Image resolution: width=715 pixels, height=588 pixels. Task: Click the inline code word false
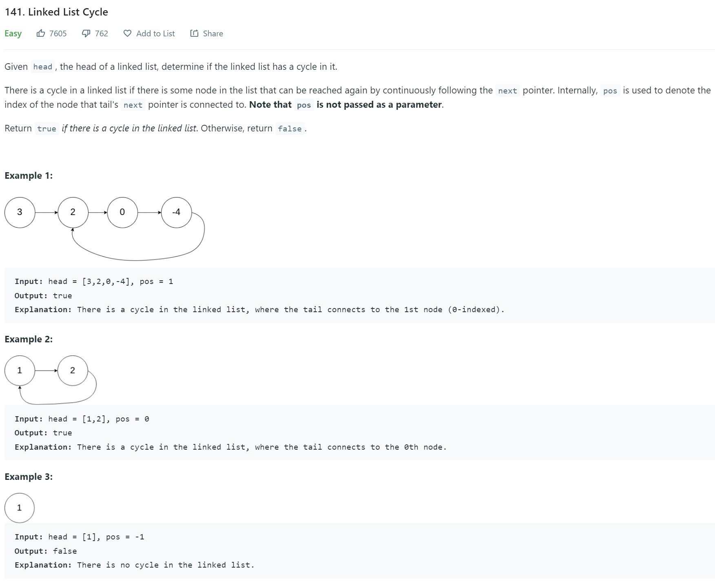[x=290, y=129]
